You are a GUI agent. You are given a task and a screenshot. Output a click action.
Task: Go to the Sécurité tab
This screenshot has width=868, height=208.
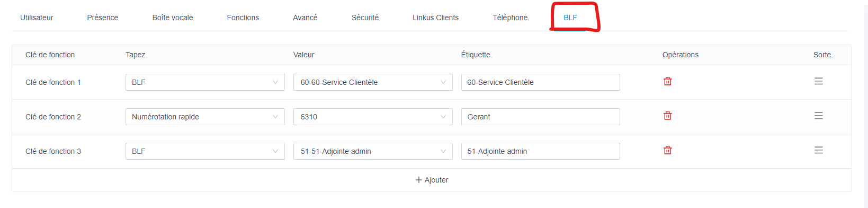(365, 18)
